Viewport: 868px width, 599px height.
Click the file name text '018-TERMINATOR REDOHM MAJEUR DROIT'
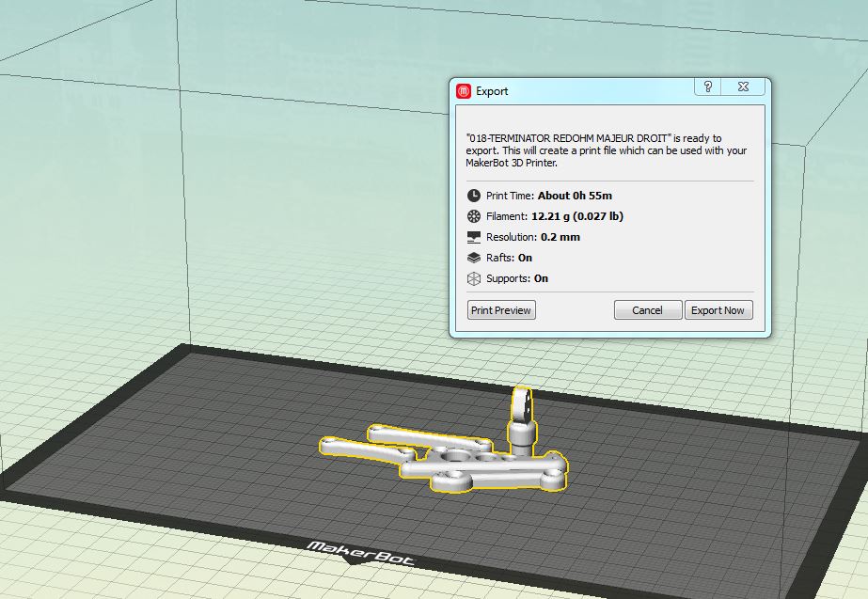(569, 138)
